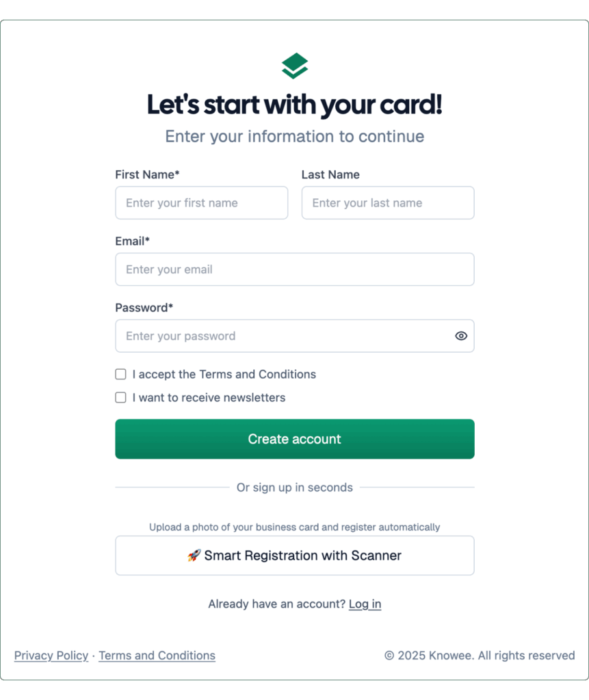Focus the Email input field
This screenshot has width=589, height=700.
[x=294, y=269]
